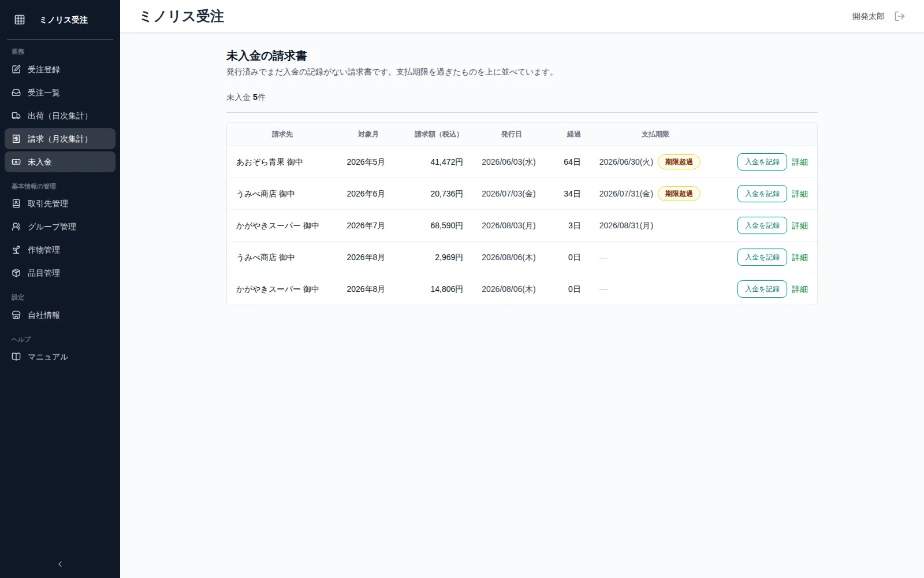Click the 未入金 banknote icon
924x578 pixels.
[16, 162]
